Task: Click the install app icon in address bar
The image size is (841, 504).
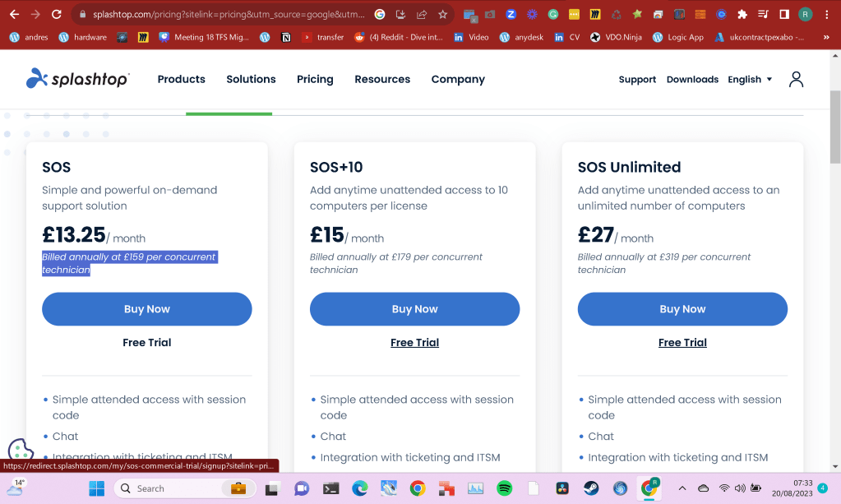Action: pos(400,15)
